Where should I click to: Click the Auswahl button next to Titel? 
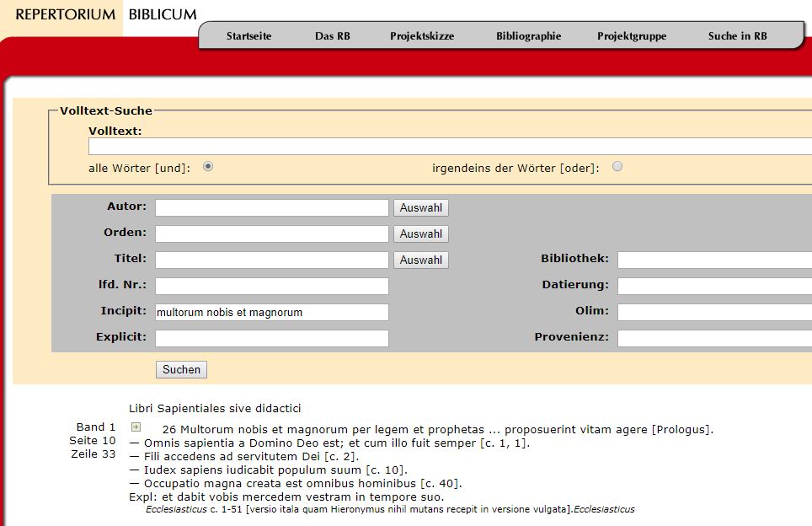click(421, 260)
